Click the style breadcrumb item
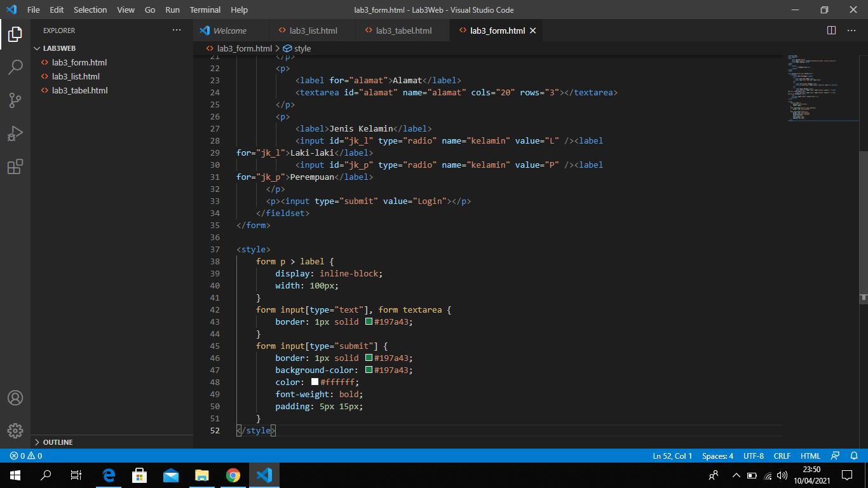The height and width of the screenshot is (488, 868). (x=297, y=48)
